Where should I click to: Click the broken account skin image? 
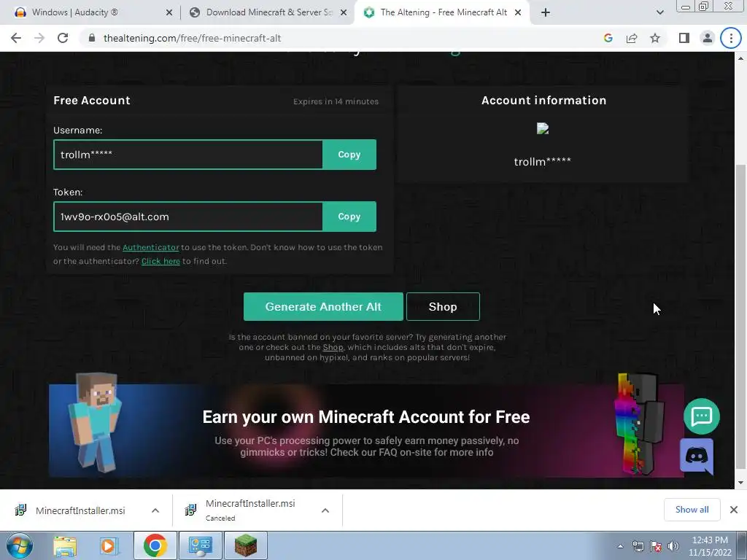[x=543, y=128]
